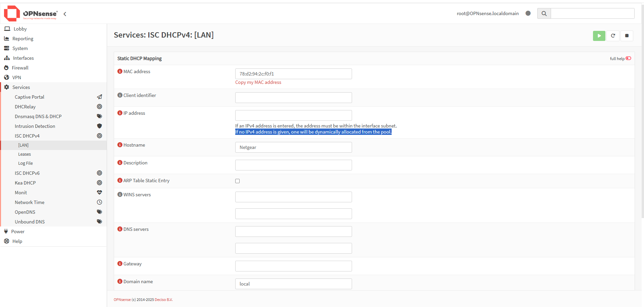The image size is (644, 307).
Task: Click the tags icon beside Dnsmasq DNS & DHCP
Action: coord(99,116)
